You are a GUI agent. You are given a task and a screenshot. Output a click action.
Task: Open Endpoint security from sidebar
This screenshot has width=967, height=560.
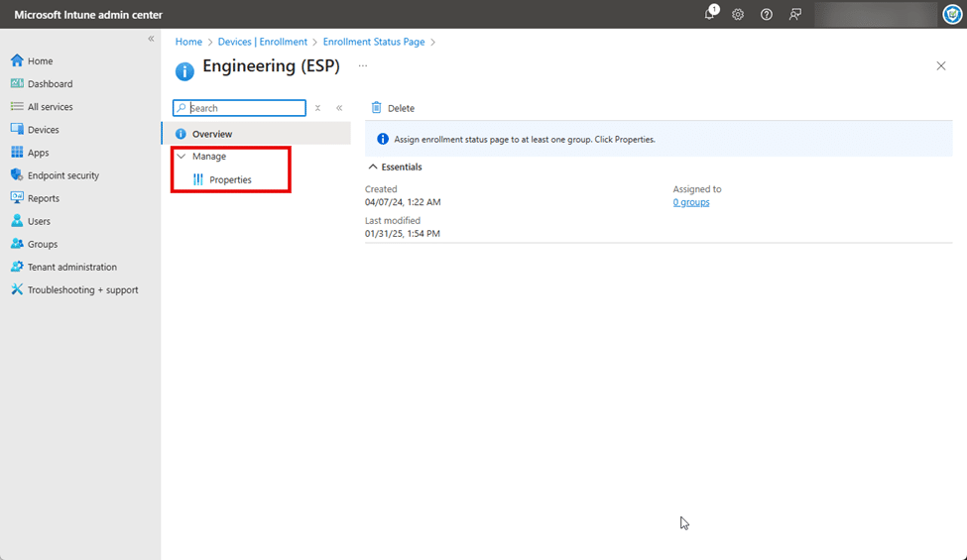62,175
